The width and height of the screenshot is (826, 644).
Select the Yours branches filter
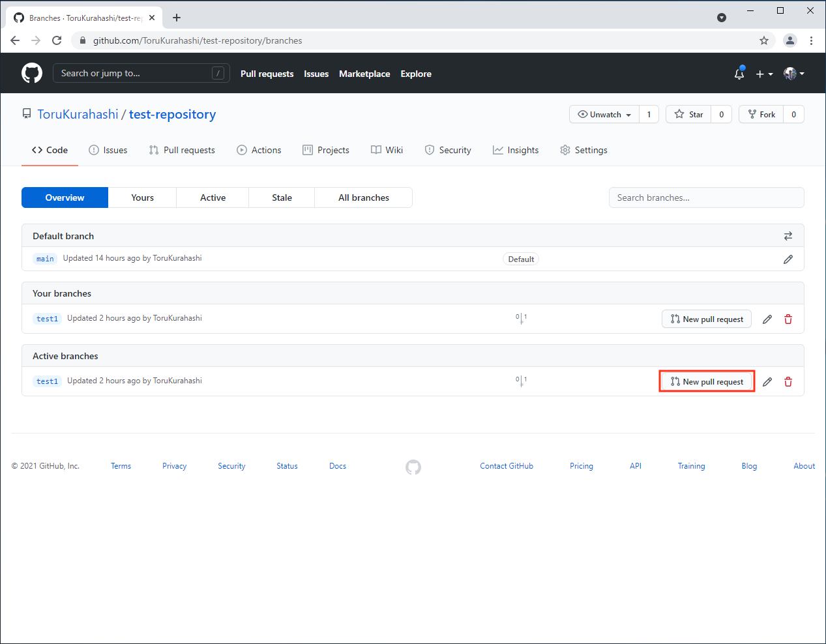coord(142,198)
